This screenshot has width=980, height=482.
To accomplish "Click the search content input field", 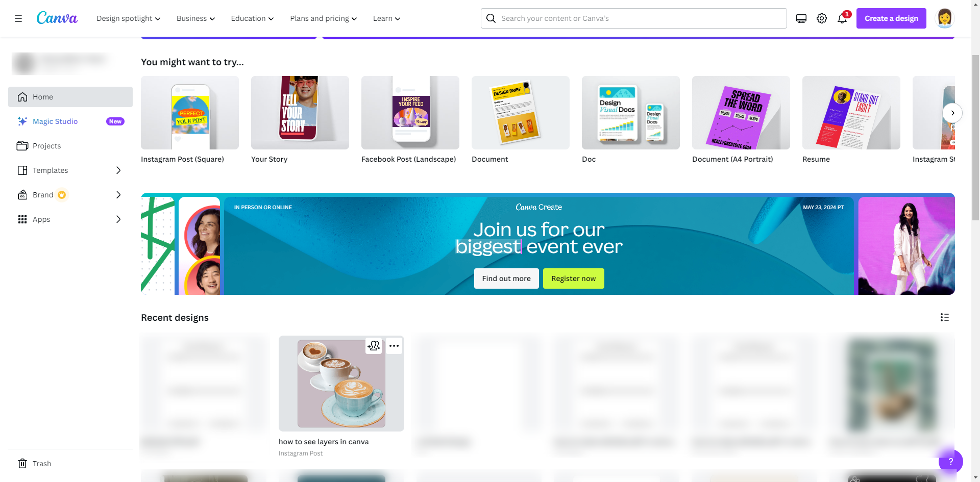I will 633,18.
